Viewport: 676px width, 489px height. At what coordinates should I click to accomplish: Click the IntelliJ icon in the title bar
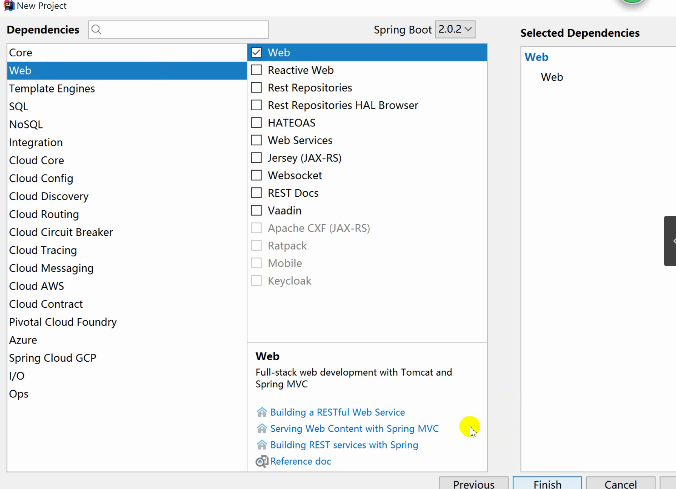(x=9, y=6)
